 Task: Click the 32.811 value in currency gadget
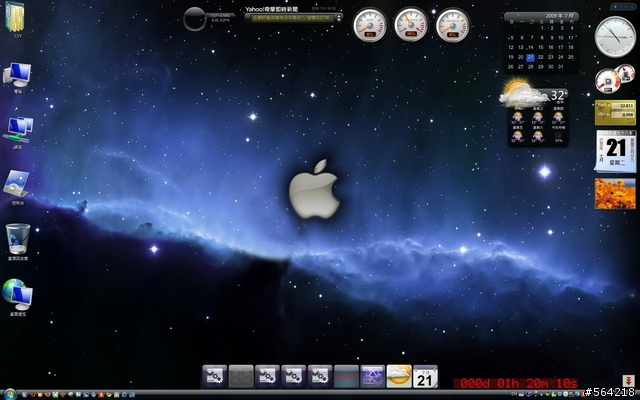click(626, 106)
